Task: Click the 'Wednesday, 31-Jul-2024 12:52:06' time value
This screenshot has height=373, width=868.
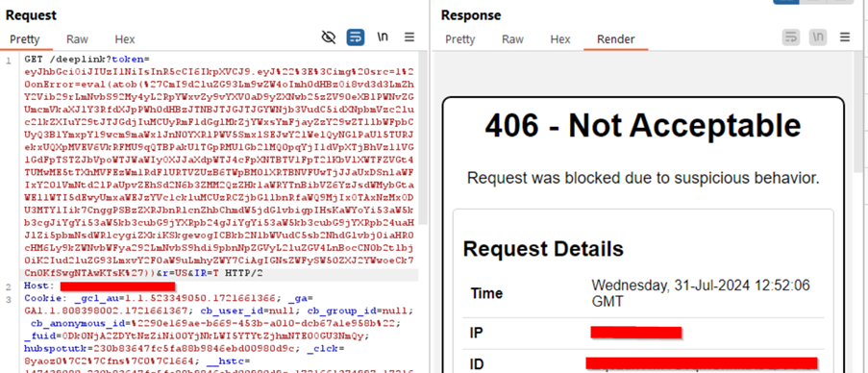Action: [x=701, y=286]
